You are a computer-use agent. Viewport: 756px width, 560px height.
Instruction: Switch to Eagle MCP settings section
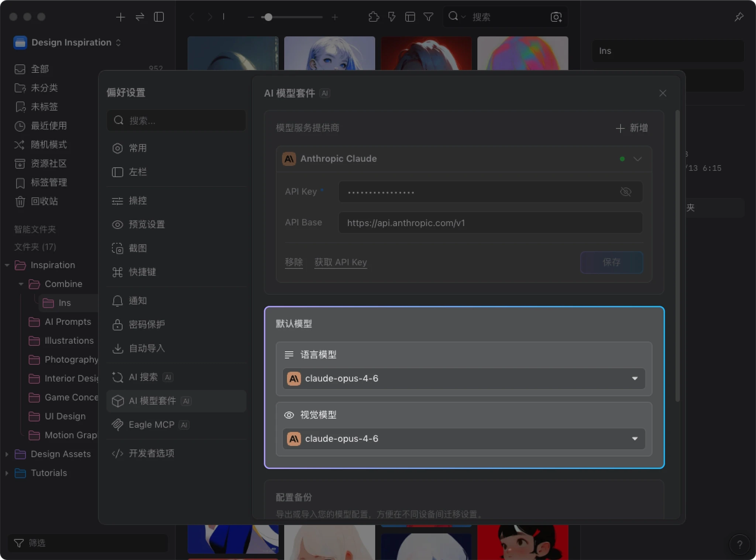coord(151,425)
